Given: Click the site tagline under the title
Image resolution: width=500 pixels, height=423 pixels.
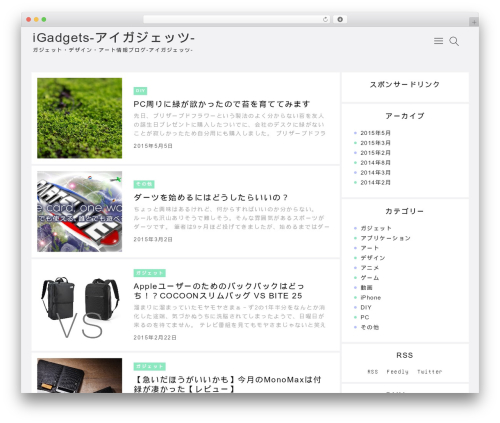Looking at the screenshot, I should (x=113, y=50).
